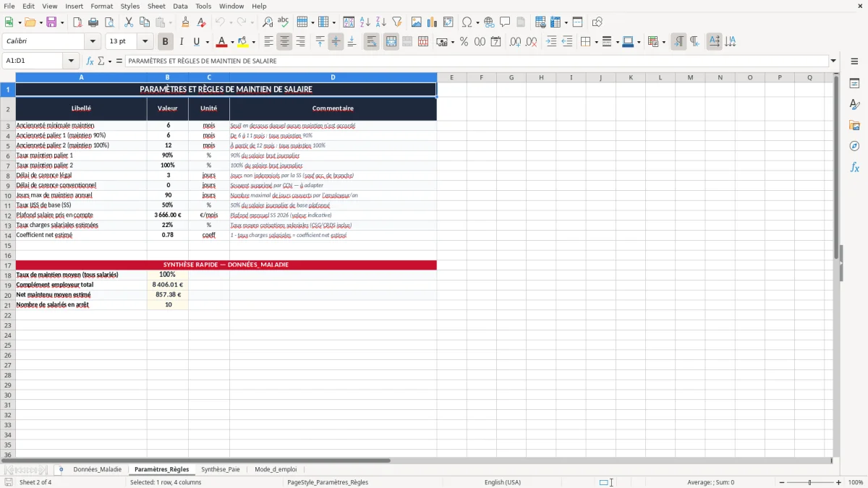Open the Paste options dropdown arrow
This screenshot has height=488, width=868.
(170, 22)
